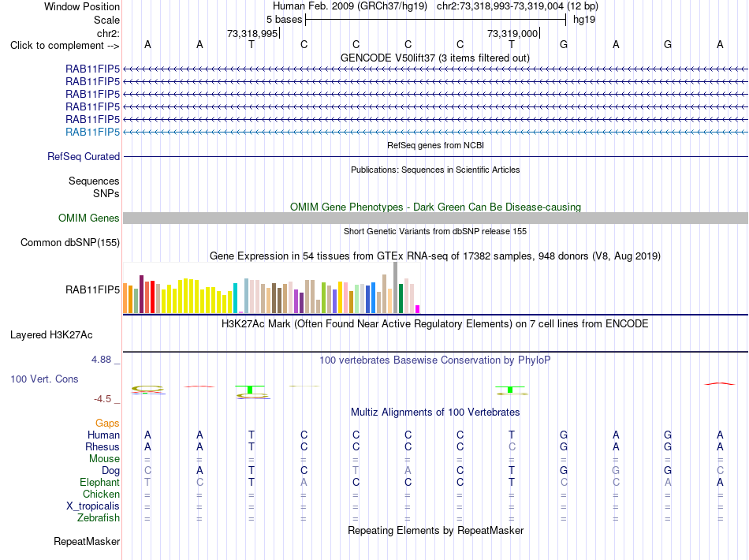Open the Layered H3K27Ac track label
749x560 pixels.
click(x=51, y=335)
